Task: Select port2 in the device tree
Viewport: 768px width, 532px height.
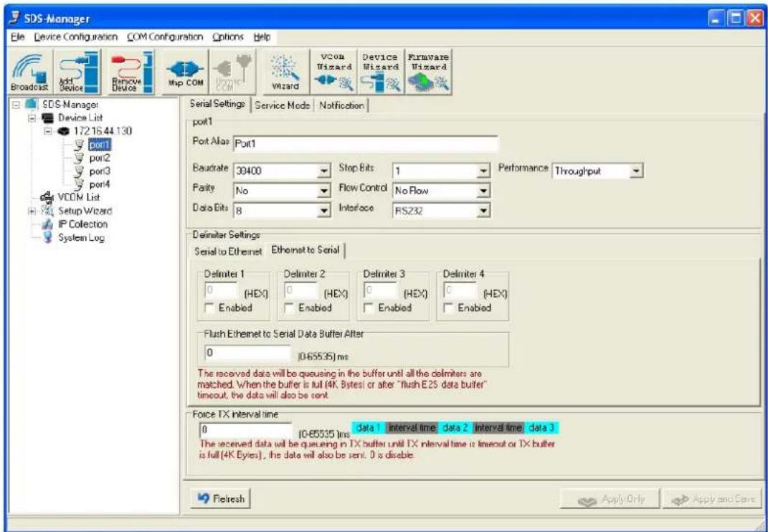Action: coord(100,158)
